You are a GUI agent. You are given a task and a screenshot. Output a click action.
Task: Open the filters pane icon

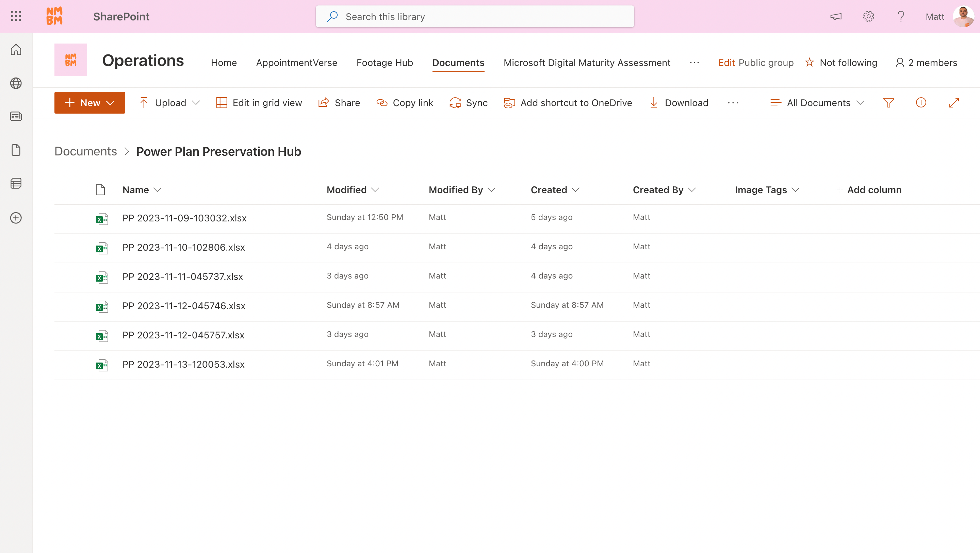889,102
